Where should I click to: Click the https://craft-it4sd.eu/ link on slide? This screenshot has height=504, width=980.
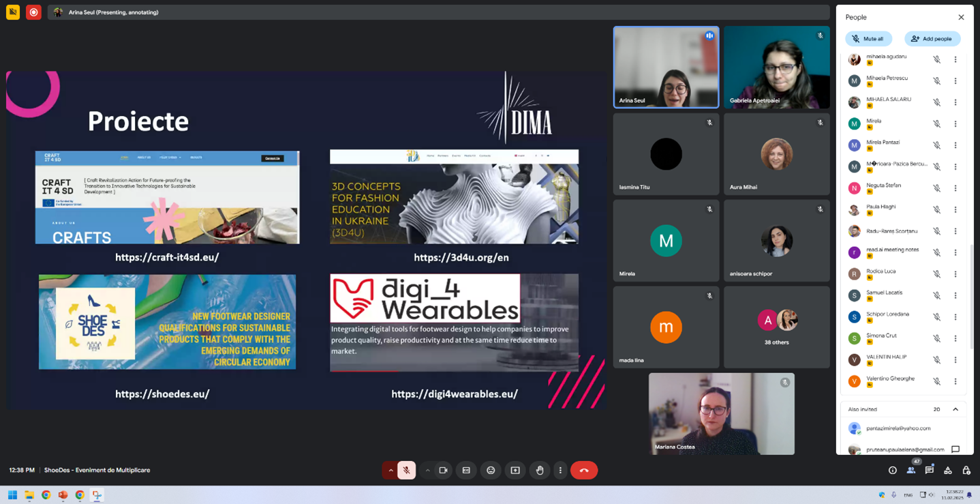coord(167,257)
